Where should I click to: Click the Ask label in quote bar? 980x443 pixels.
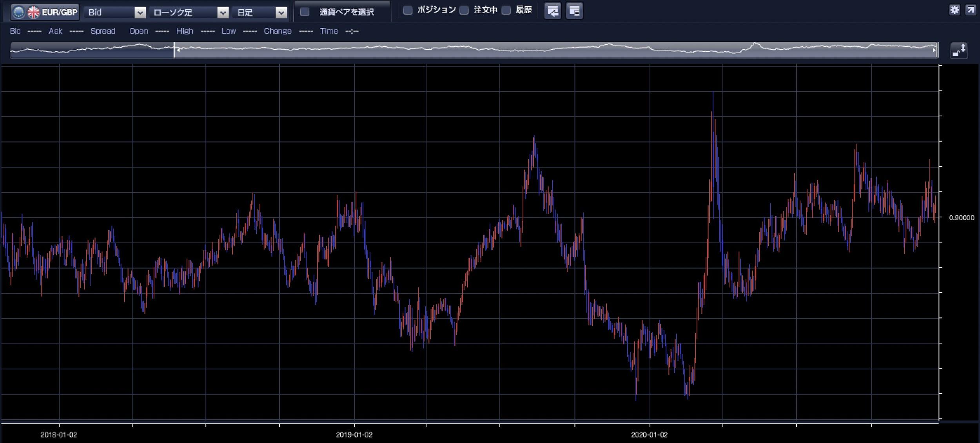55,31
